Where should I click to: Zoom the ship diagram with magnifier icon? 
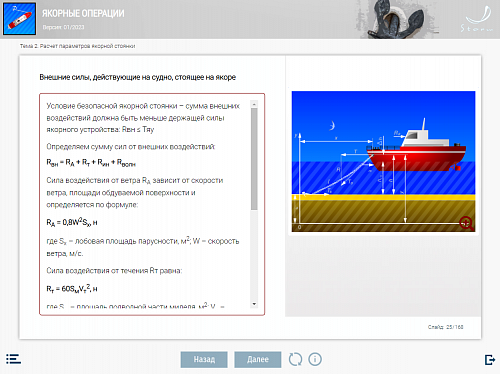(x=466, y=223)
